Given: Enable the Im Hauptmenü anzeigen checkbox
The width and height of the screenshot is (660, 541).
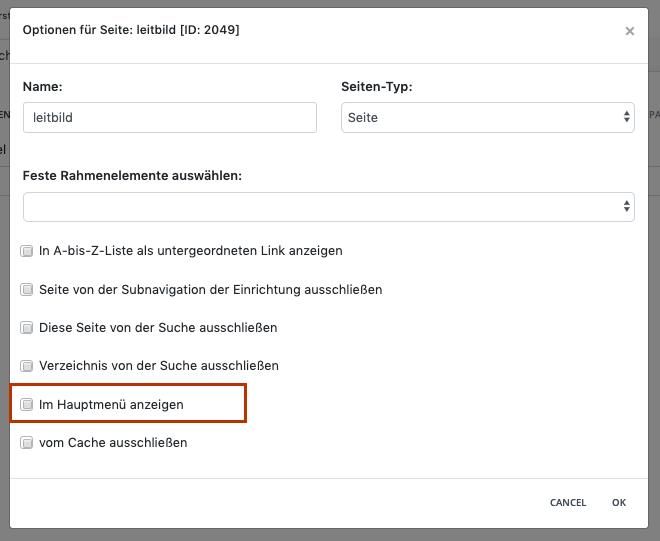Looking at the screenshot, I should (27, 405).
